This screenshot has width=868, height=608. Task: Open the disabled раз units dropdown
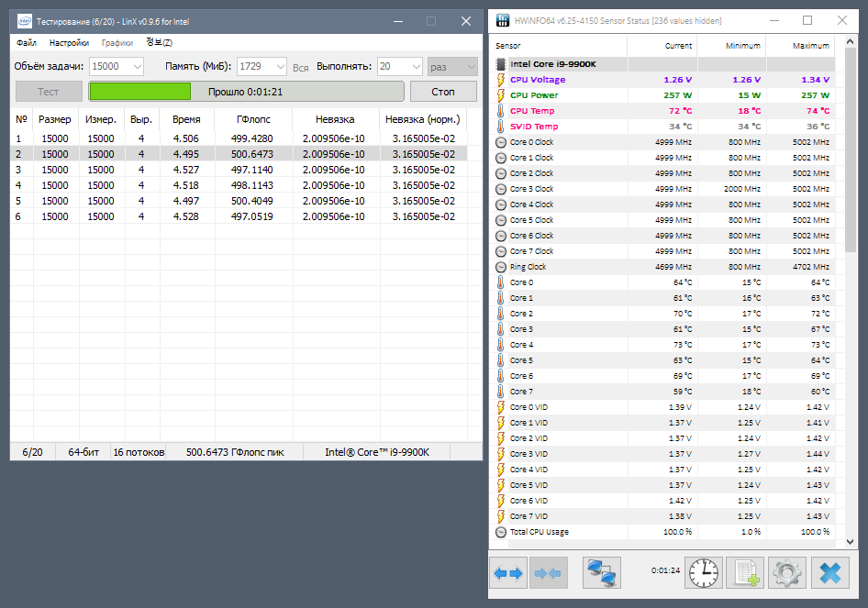453,67
